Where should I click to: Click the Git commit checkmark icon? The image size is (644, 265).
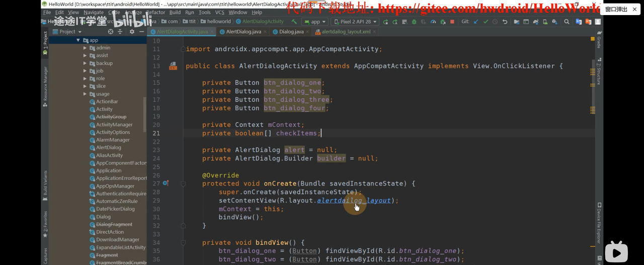486,22
